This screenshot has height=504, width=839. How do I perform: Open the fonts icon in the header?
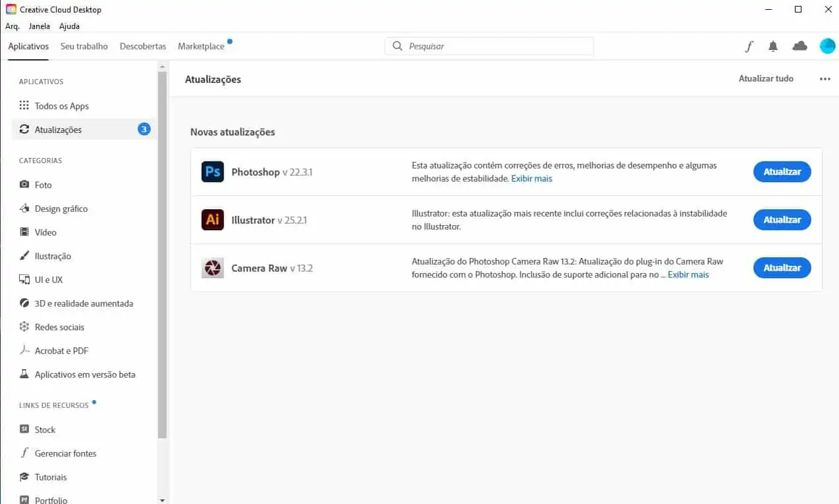click(x=749, y=46)
